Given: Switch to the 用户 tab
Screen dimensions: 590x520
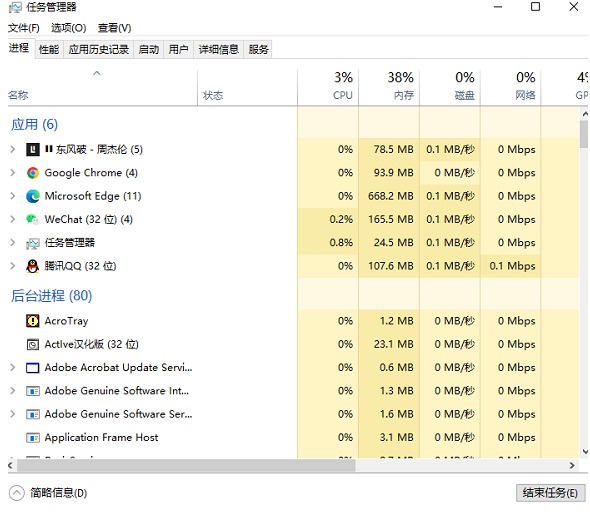Looking at the screenshot, I should pos(178,49).
